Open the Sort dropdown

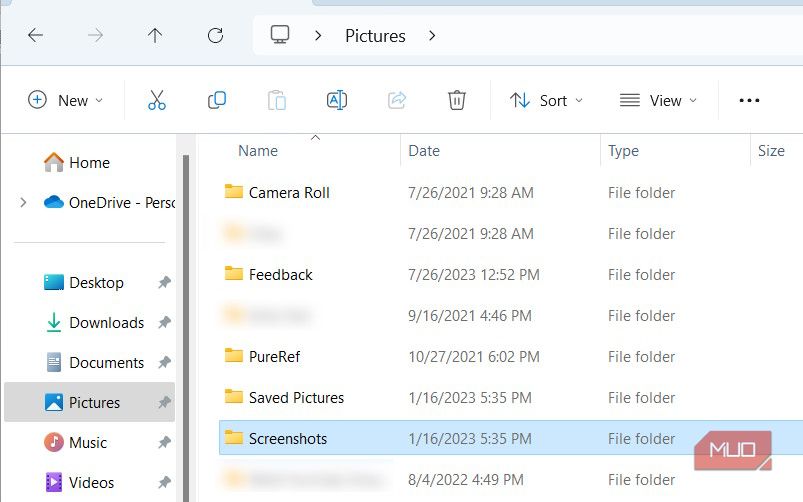point(546,100)
